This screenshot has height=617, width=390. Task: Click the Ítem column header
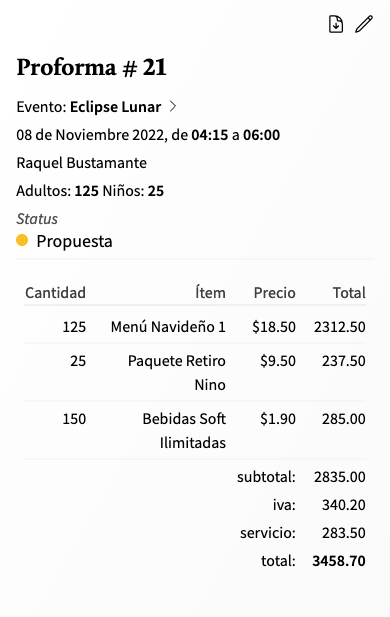[x=211, y=293]
